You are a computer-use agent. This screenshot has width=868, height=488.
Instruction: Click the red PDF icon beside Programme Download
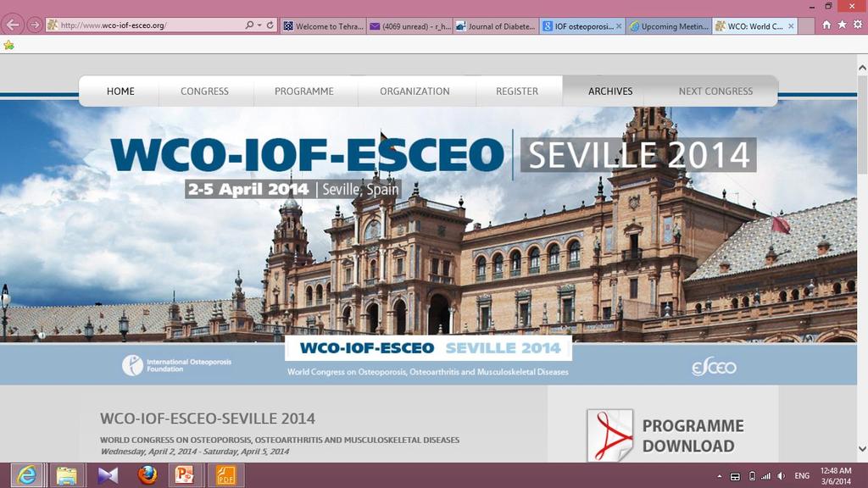point(609,435)
